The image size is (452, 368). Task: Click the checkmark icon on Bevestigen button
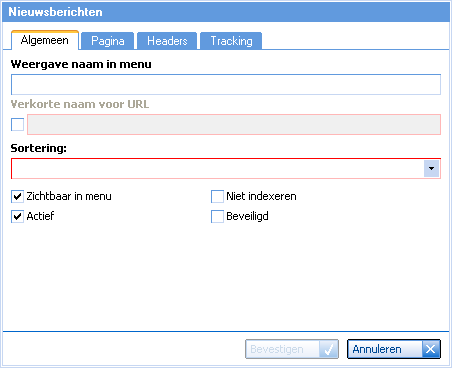(x=328, y=349)
